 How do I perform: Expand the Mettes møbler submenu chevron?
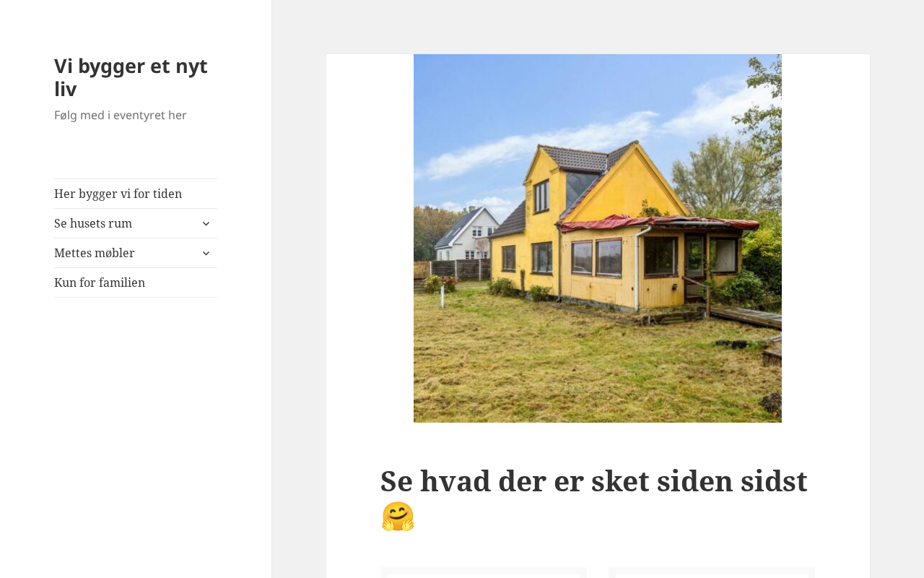pyautogui.click(x=206, y=253)
